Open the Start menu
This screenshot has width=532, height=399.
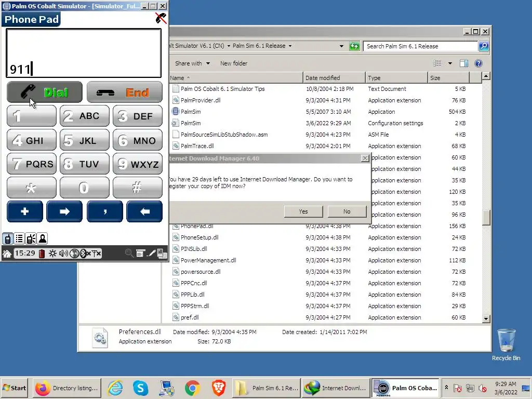(14, 388)
